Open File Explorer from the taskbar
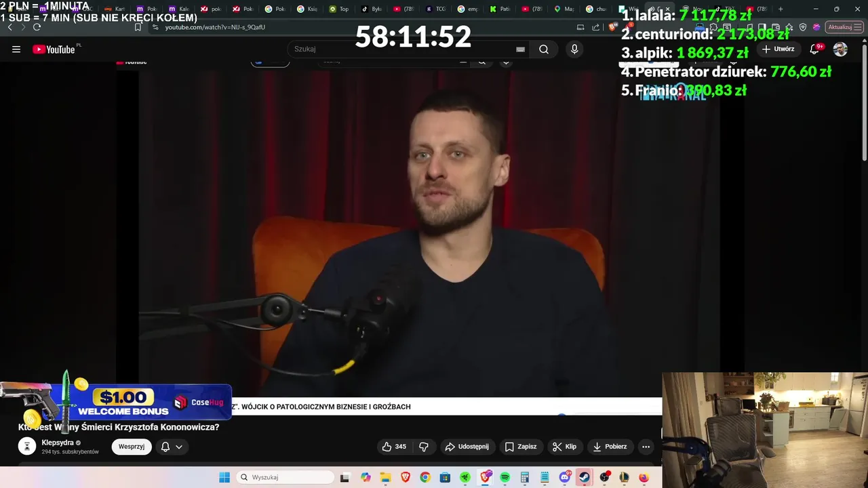The image size is (868, 488). (385, 477)
